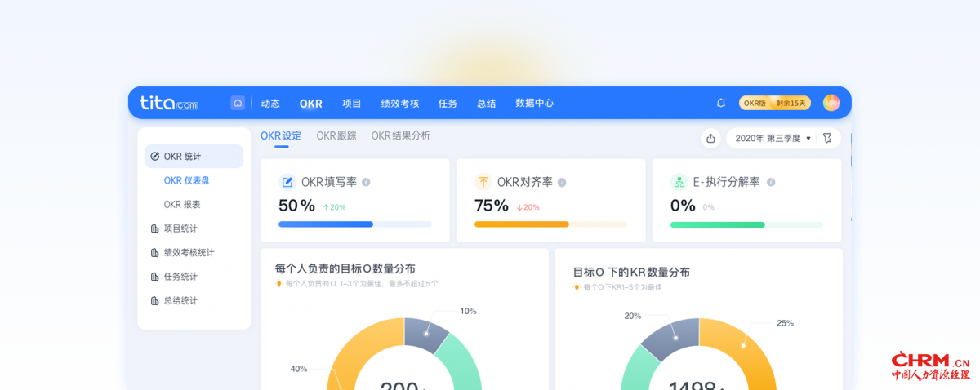Click the OKR 统计 target icon in sidebar
Viewport: 980px width, 390px height.
tap(155, 156)
